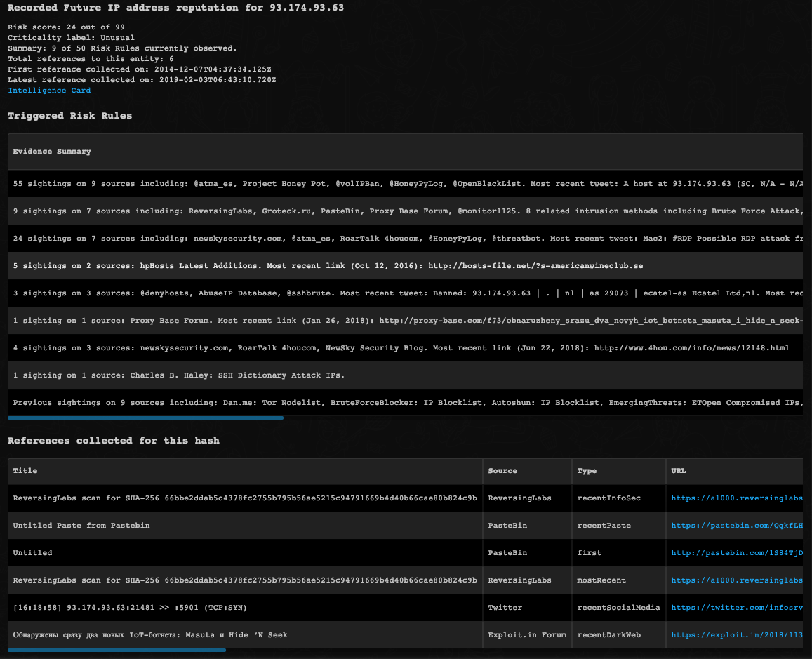Viewport: 812px width, 659px height.
Task: Open the ReversingLabs link in the mostRecent row
Action: tap(736, 580)
